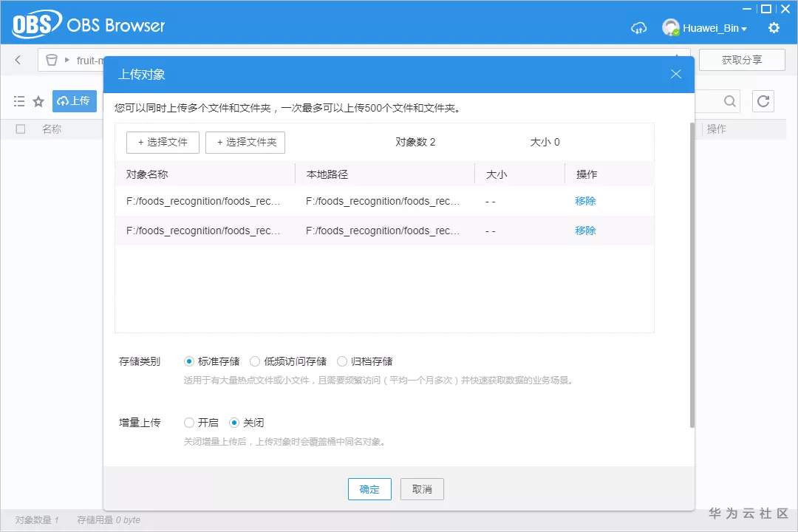798x532 pixels.
Task: Click the 选择文件夹 button
Action: [245, 142]
